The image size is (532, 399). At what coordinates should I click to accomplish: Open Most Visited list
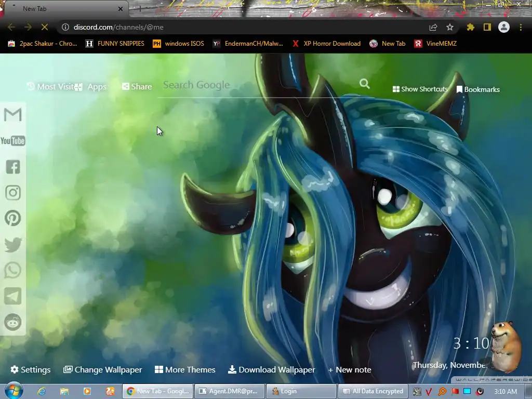click(50, 87)
